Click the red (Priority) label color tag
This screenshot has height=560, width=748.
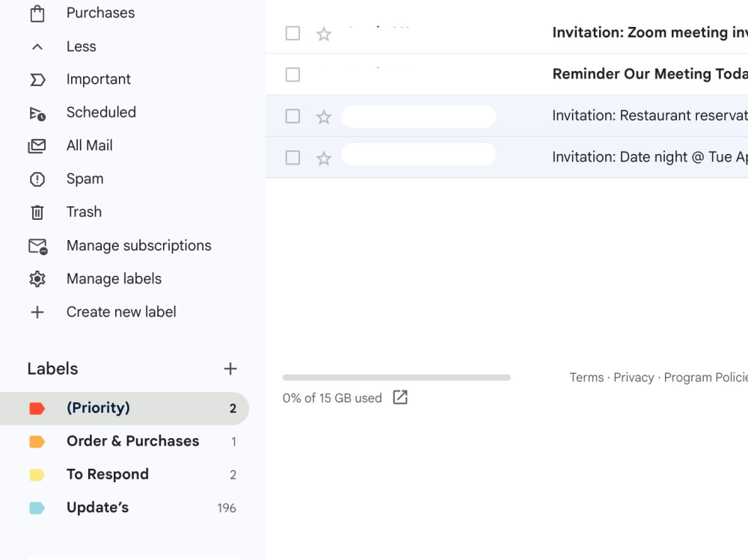[x=37, y=408]
